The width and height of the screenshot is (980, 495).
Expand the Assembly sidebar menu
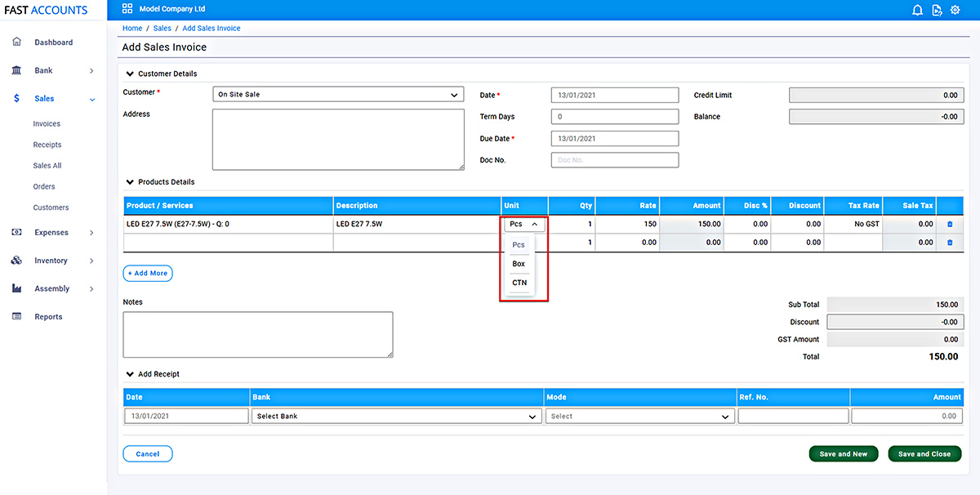coord(91,289)
